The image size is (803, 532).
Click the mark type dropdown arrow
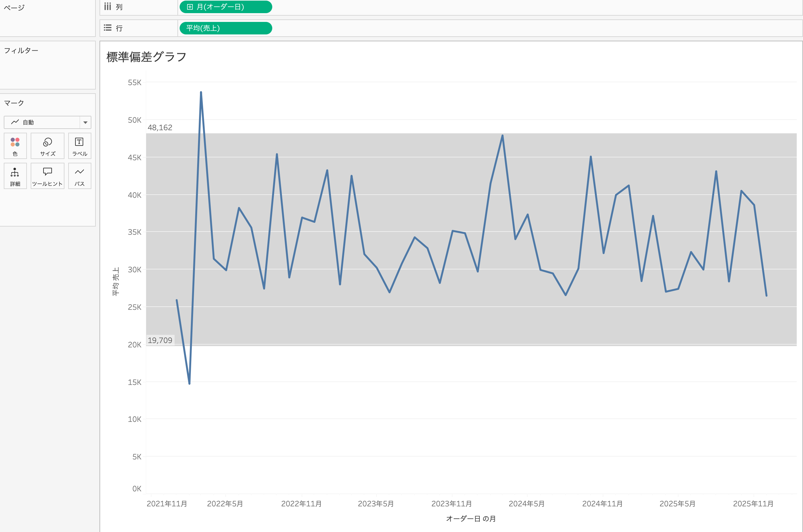pyautogui.click(x=85, y=122)
